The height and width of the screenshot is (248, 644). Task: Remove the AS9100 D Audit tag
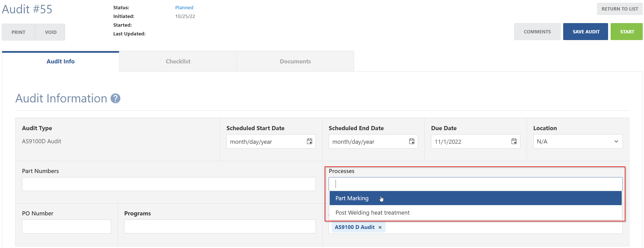coord(380,227)
